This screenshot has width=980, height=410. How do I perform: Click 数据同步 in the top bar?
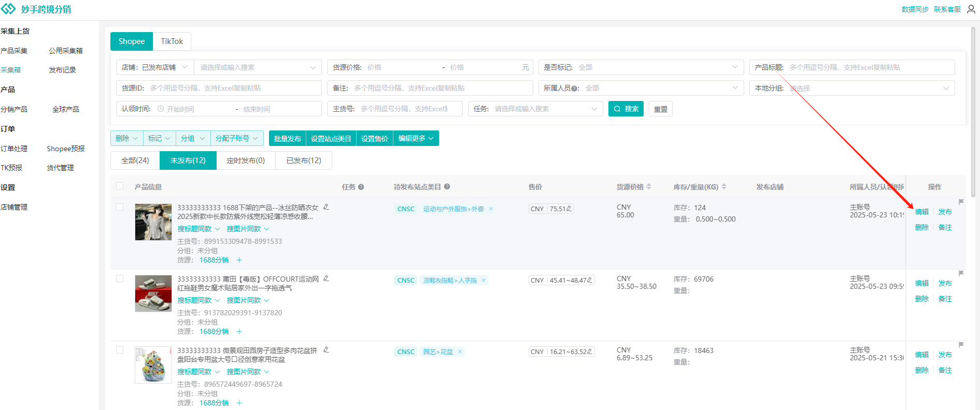click(x=915, y=9)
